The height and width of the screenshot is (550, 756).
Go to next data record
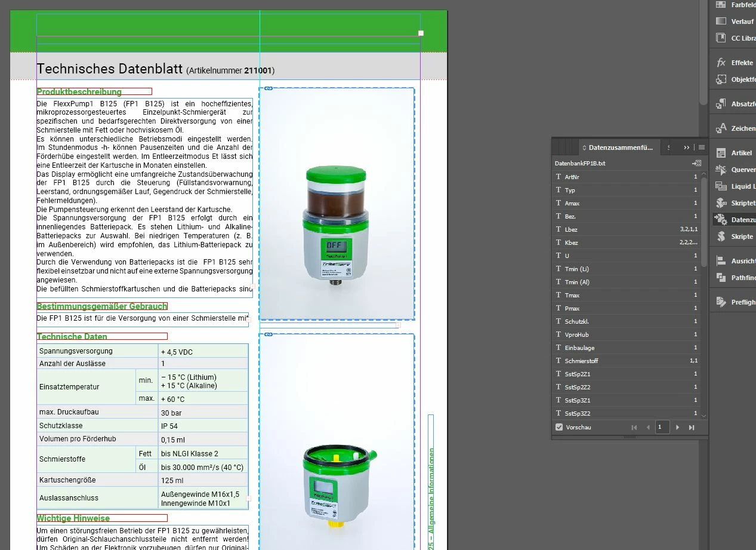pyautogui.click(x=677, y=428)
